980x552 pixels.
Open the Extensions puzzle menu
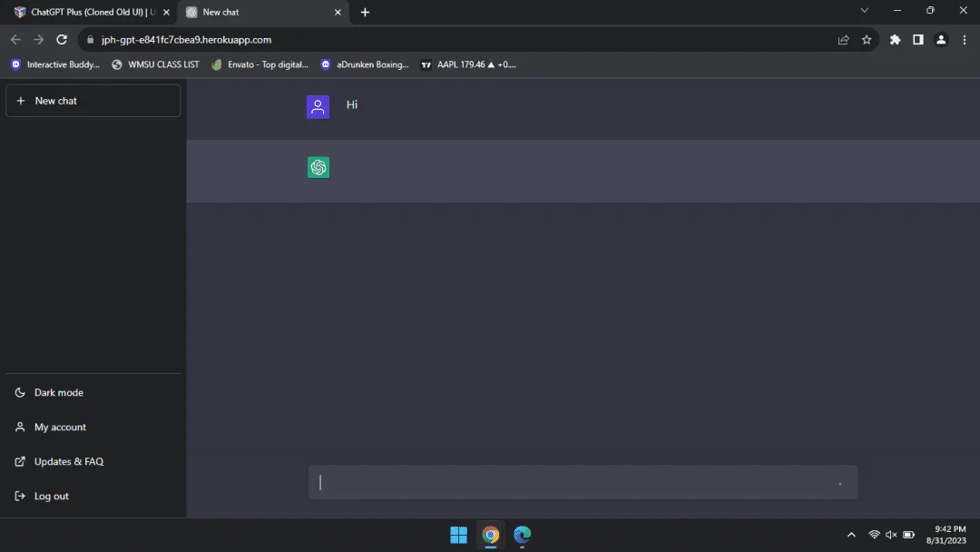click(x=895, y=39)
